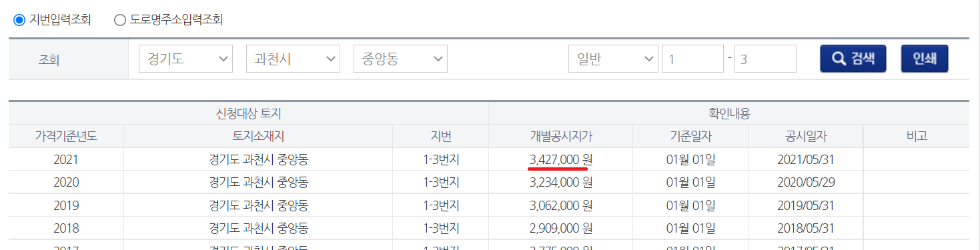Viewport: 980px width, 250px height.
Task: Click the 비고 column header
Action: coord(916,137)
